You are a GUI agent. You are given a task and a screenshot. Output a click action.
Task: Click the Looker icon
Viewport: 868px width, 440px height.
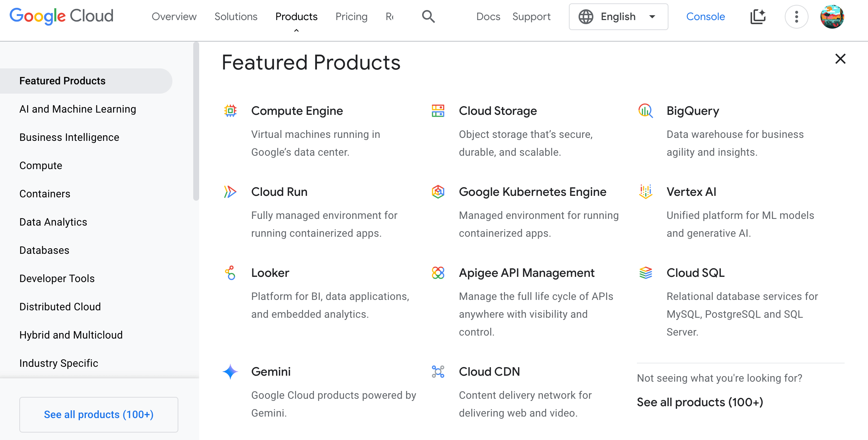point(230,273)
